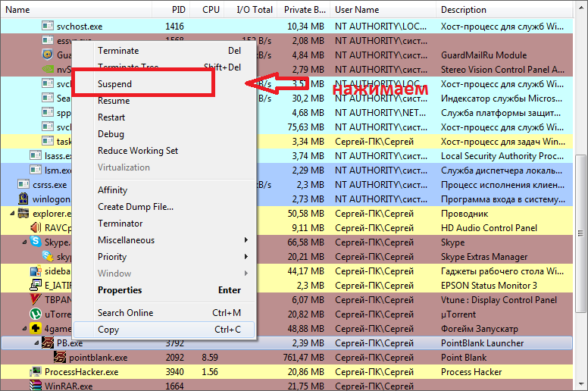Click the scrollbar down arrow
The image size is (588, 391).
[580, 385]
